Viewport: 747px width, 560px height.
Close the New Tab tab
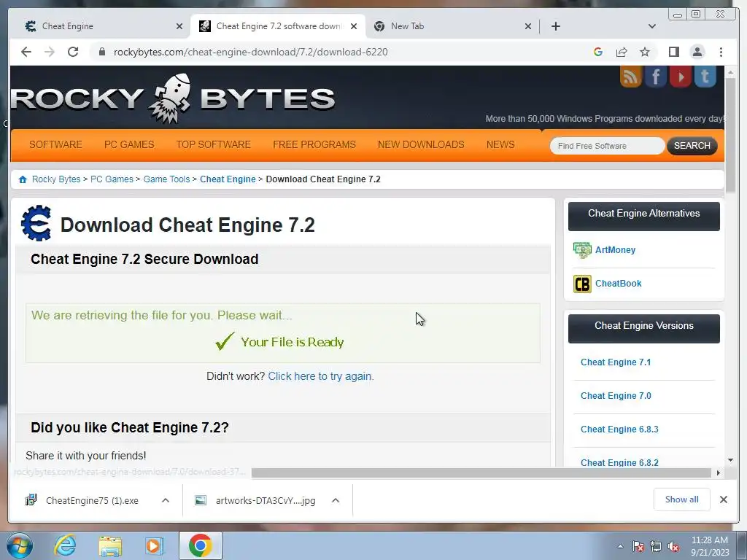tap(528, 26)
